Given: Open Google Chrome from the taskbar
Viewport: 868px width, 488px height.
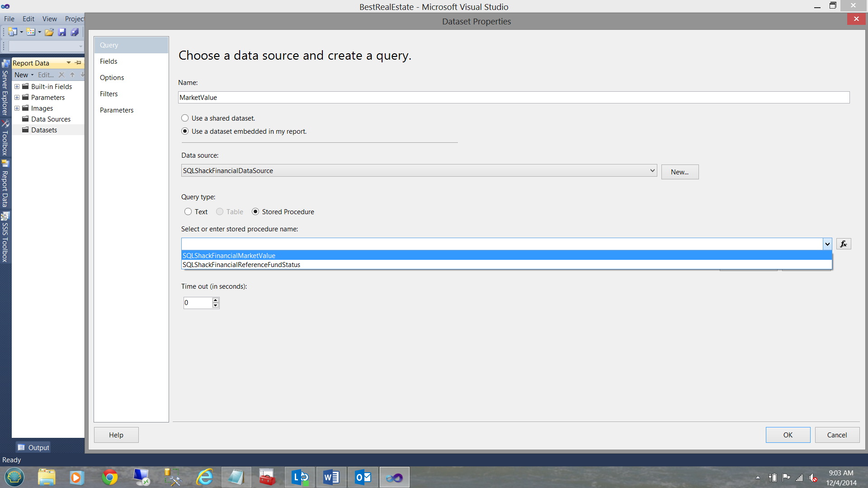Looking at the screenshot, I should (109, 478).
